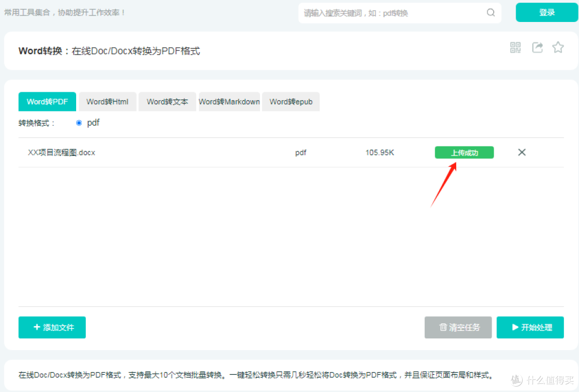
Task: Remove XX项目流程图.docx with the X icon
Action: coord(522,152)
